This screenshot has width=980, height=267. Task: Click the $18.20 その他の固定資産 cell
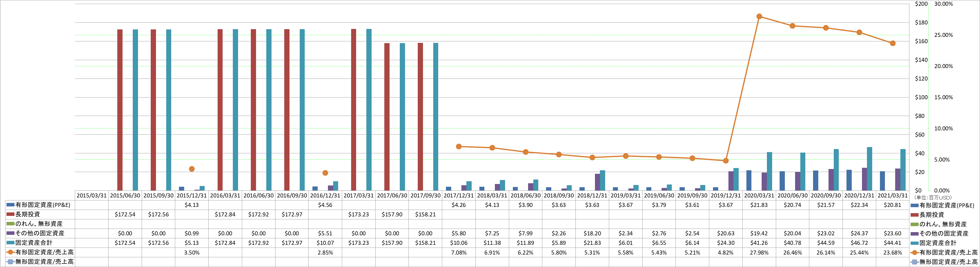tap(592, 233)
